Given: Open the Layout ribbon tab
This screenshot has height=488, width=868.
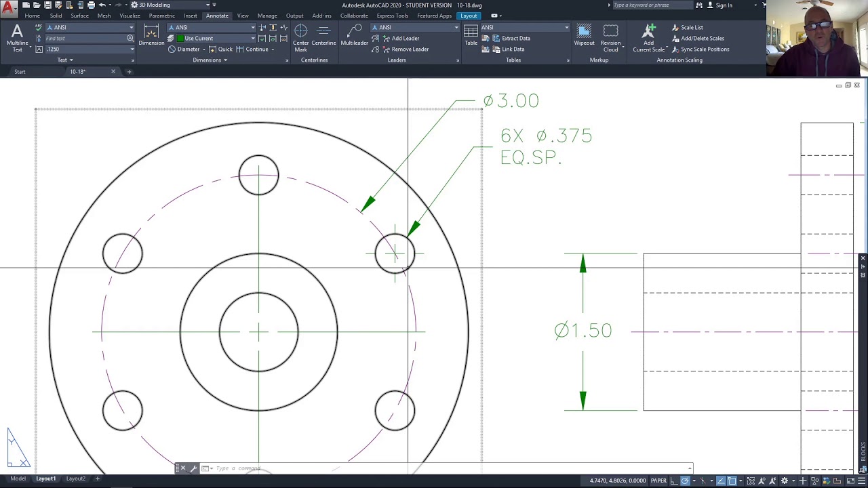Looking at the screenshot, I should pyautogui.click(x=469, y=16).
